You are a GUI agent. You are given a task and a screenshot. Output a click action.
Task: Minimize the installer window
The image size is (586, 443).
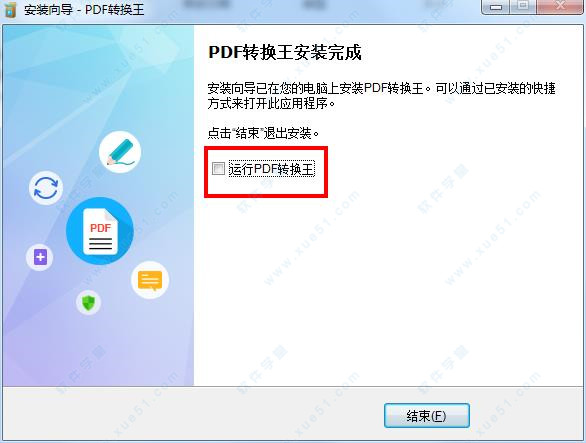[496, 7]
